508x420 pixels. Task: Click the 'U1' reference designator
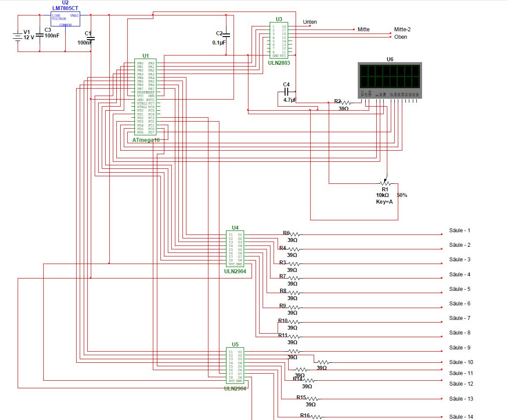click(145, 56)
